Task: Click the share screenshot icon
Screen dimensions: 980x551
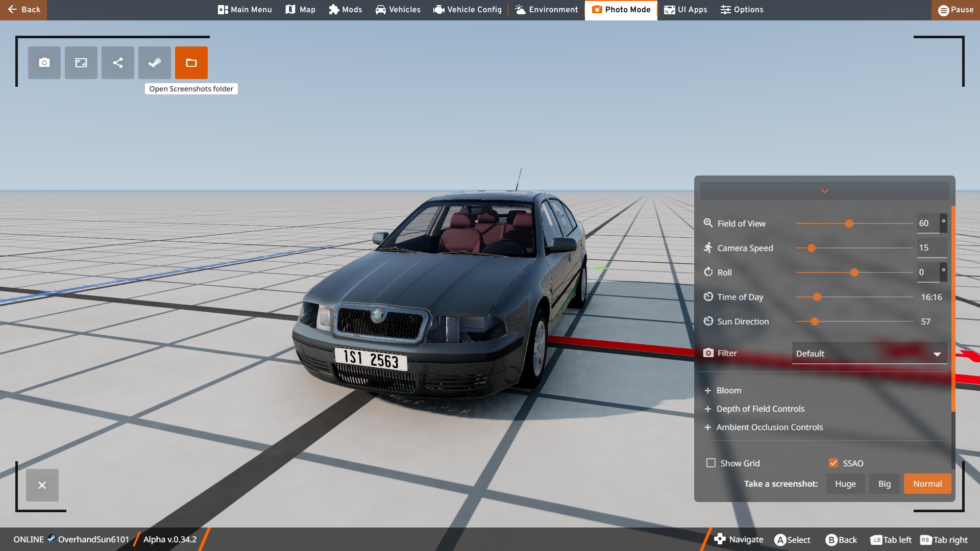Action: (118, 63)
